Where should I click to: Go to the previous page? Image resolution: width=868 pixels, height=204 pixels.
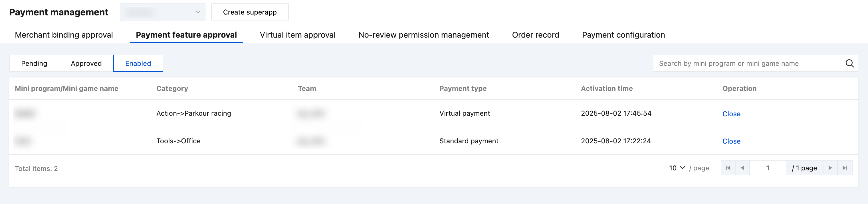point(742,168)
